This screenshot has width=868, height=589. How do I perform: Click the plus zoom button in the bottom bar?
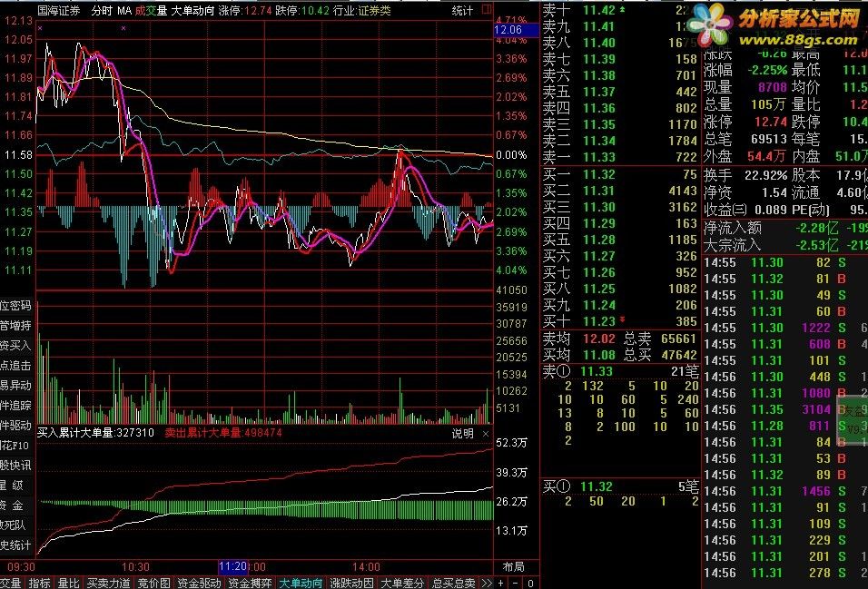tap(501, 583)
